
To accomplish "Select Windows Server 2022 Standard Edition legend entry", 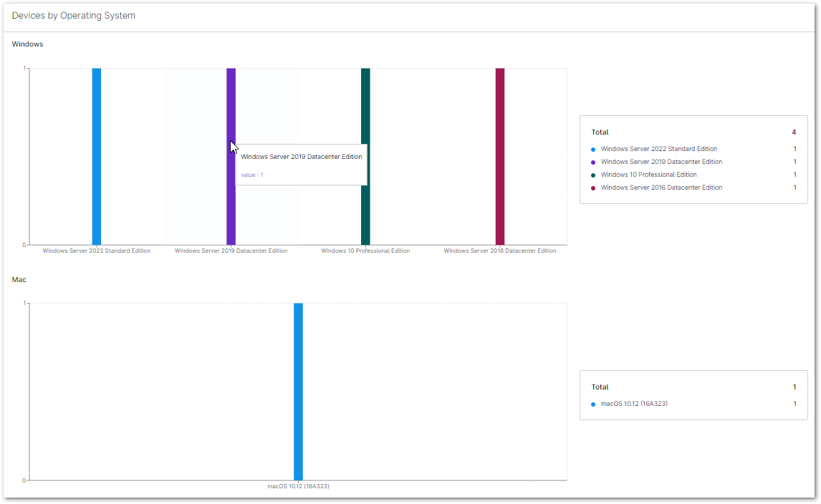I will coord(658,149).
